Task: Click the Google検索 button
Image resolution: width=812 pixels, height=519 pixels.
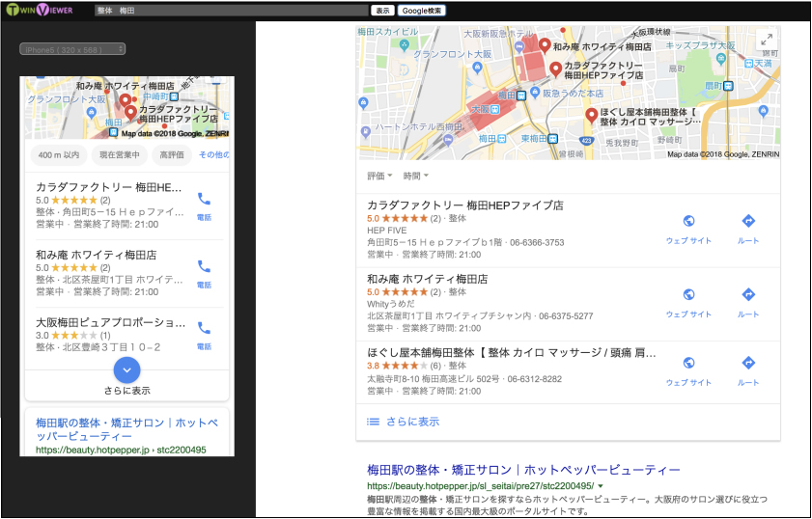Action: [x=422, y=11]
